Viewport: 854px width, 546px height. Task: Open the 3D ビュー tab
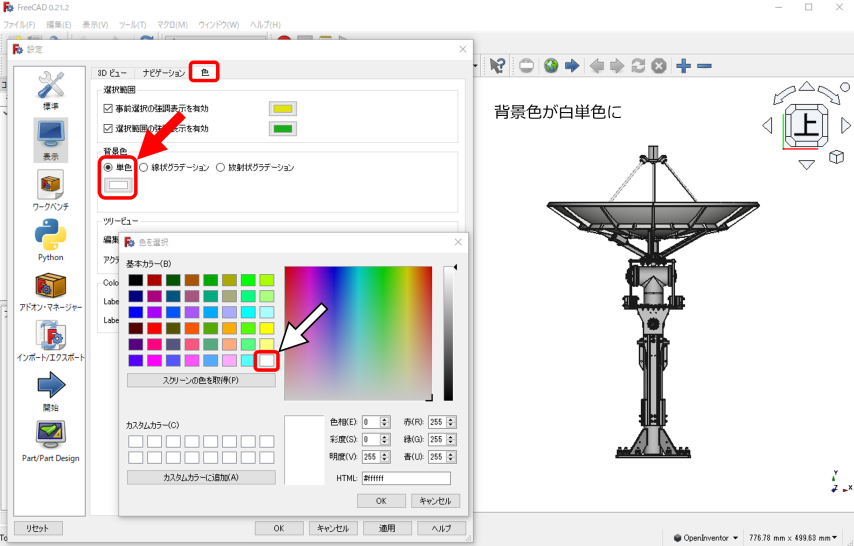point(111,73)
